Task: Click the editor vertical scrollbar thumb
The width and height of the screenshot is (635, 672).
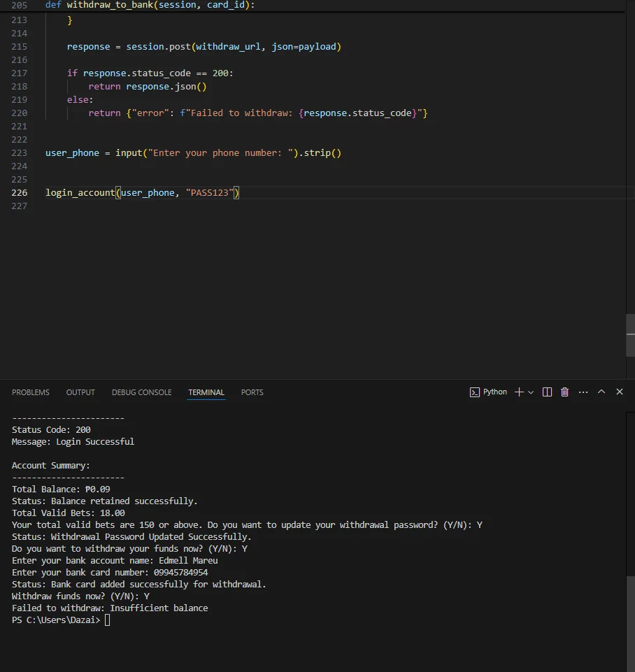Action: 630,335
